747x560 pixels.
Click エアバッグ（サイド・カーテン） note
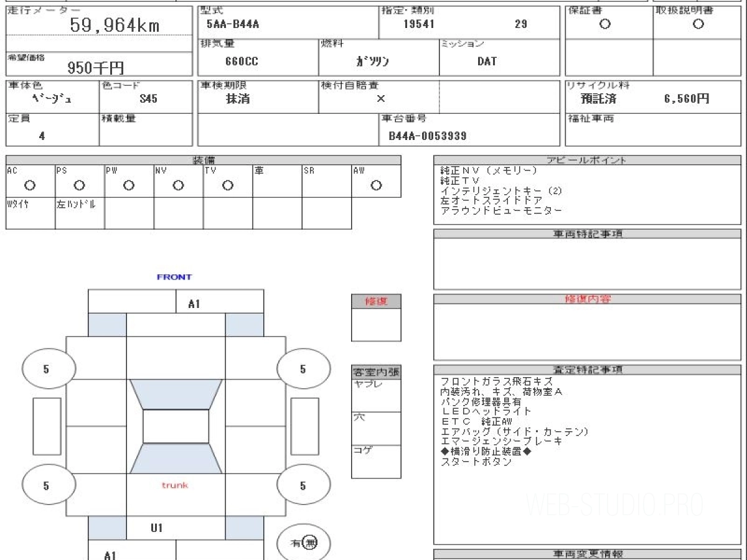point(514,432)
